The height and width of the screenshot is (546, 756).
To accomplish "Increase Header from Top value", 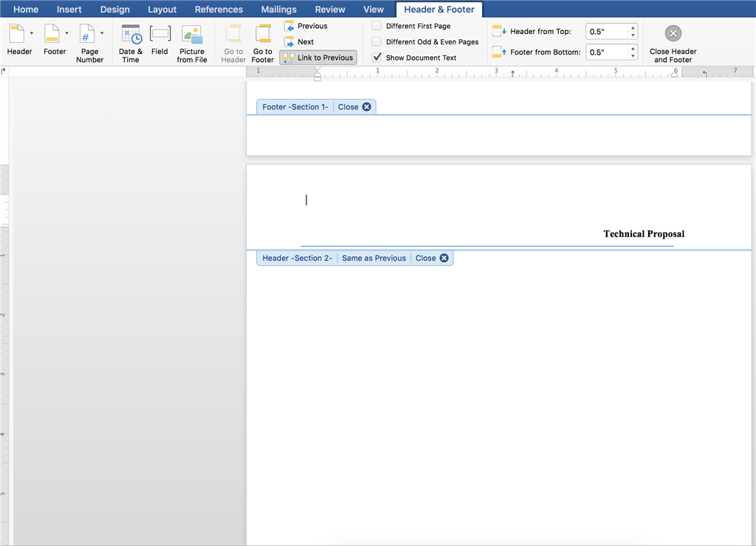I will [x=633, y=28].
